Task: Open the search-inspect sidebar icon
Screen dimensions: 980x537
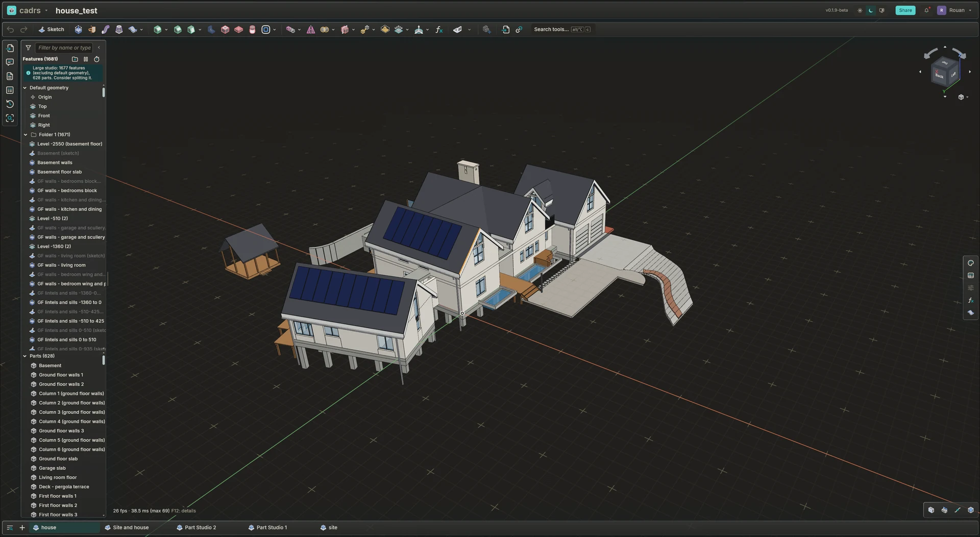Action: (10, 118)
